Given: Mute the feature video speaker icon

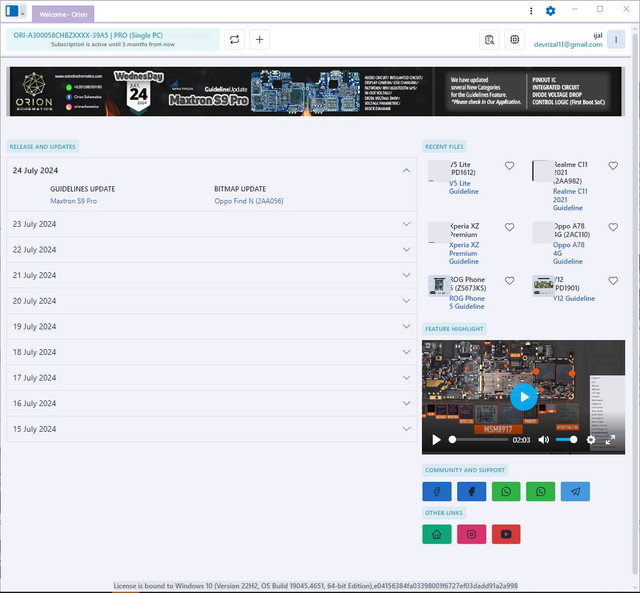Looking at the screenshot, I should point(543,440).
